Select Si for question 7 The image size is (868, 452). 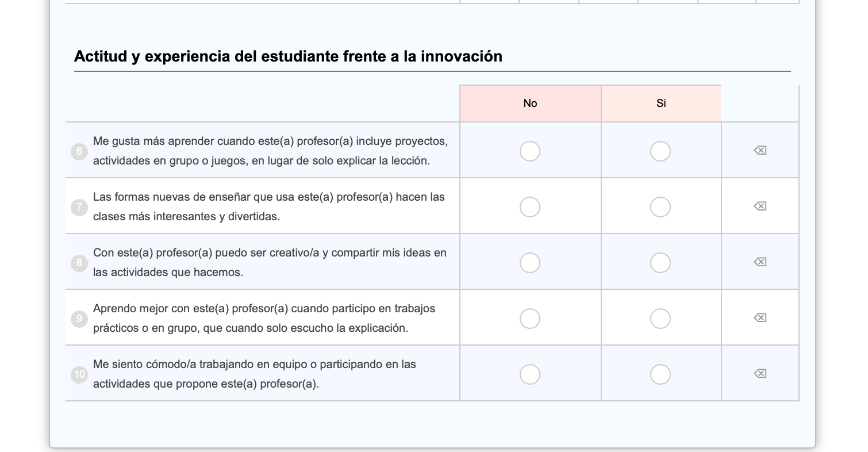click(x=660, y=207)
